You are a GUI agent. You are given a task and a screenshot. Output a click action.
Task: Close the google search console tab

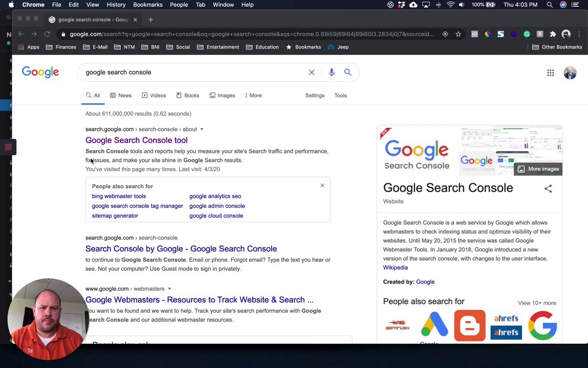[135, 20]
